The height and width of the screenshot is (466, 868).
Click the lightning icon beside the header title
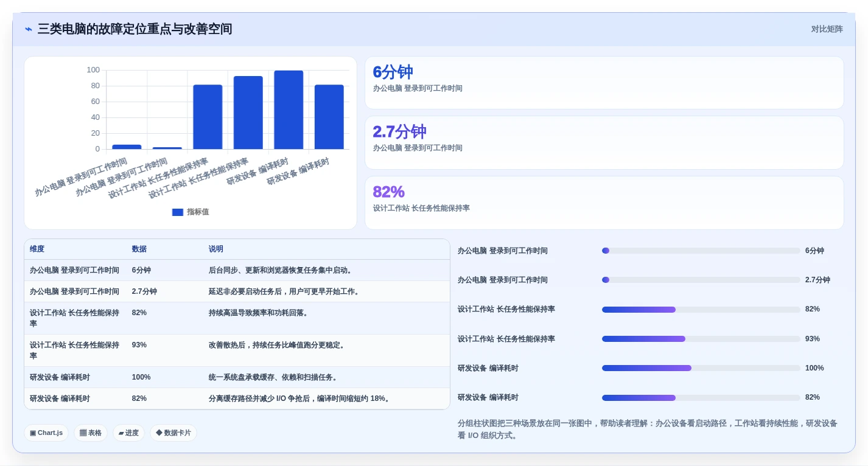(x=29, y=29)
